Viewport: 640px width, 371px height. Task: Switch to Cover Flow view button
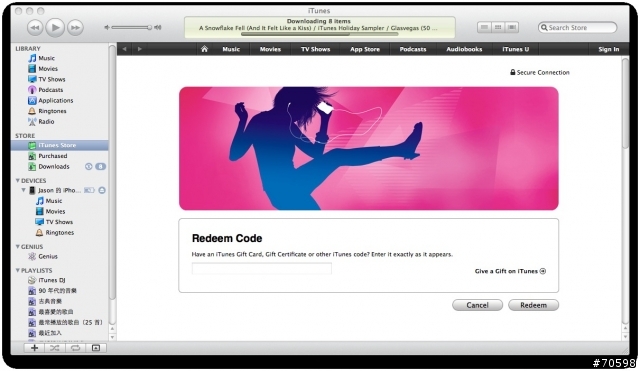[512, 27]
